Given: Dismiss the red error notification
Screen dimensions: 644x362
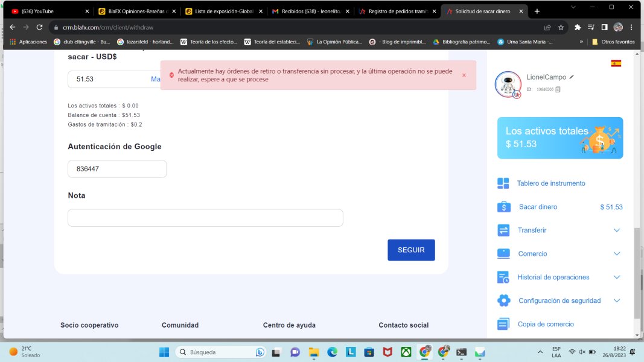Looking at the screenshot, I should coord(464,75).
